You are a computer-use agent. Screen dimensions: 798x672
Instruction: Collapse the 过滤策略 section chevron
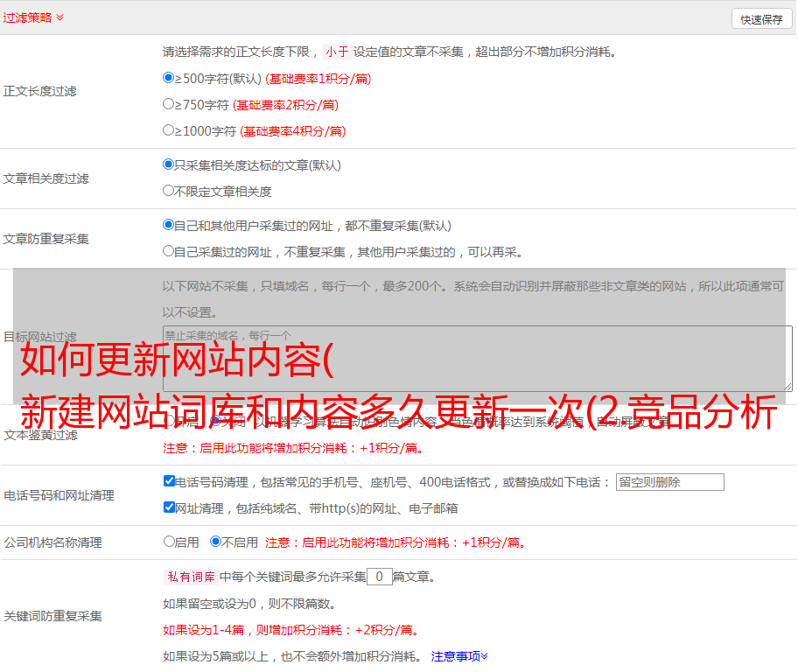coord(59,17)
